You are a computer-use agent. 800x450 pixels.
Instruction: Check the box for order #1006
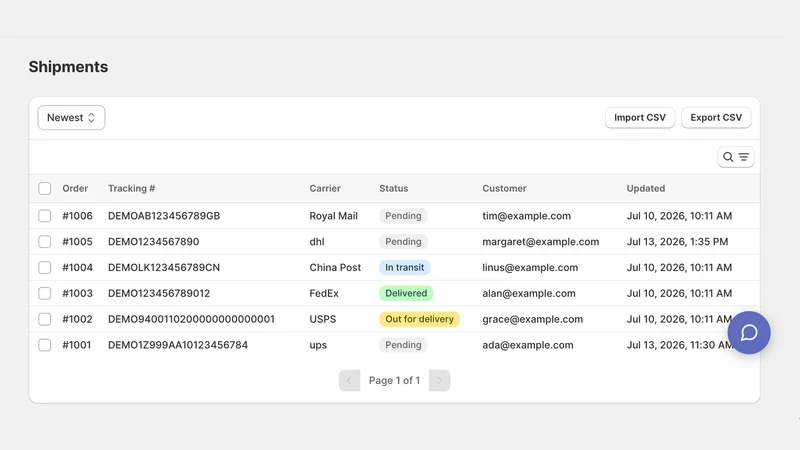(45, 216)
